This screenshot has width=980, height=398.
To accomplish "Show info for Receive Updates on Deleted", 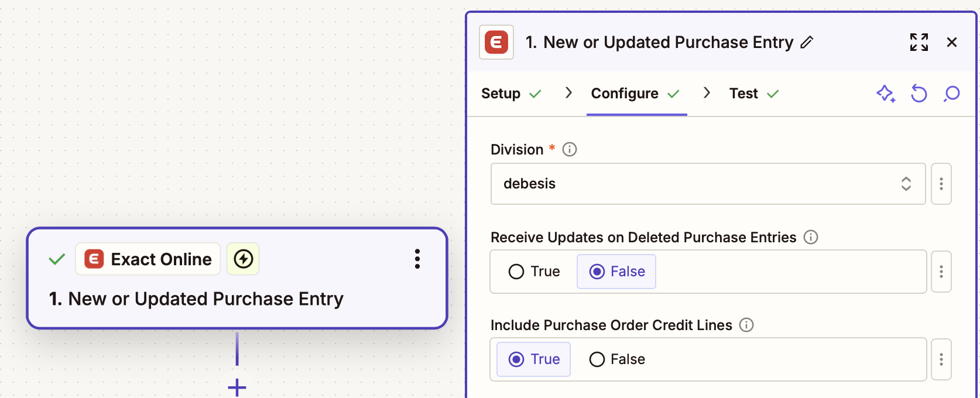I will pyautogui.click(x=811, y=237).
